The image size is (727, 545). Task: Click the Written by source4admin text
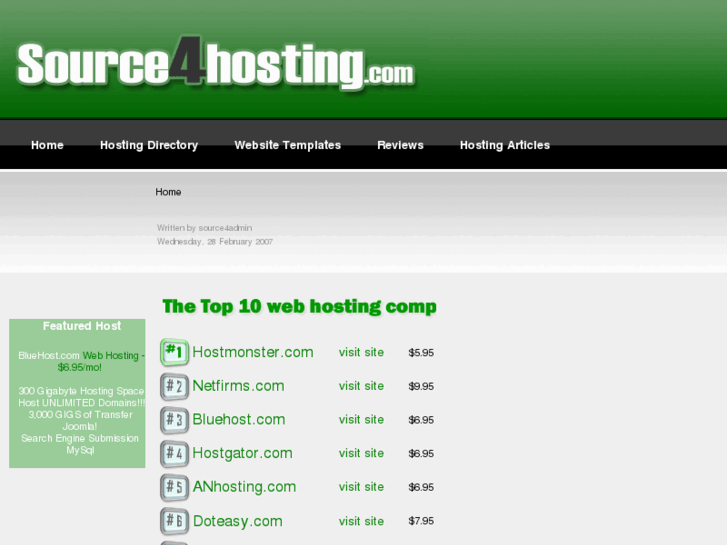(204, 228)
